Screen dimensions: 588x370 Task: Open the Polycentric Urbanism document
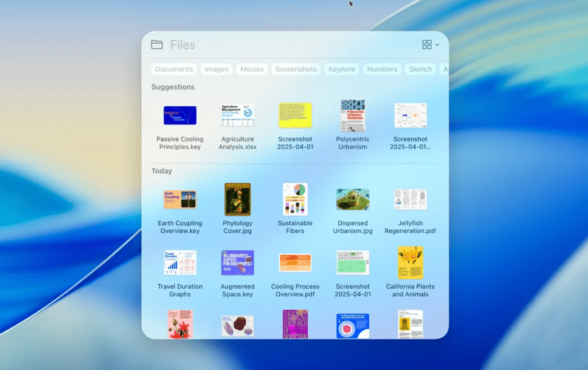pyautogui.click(x=353, y=125)
